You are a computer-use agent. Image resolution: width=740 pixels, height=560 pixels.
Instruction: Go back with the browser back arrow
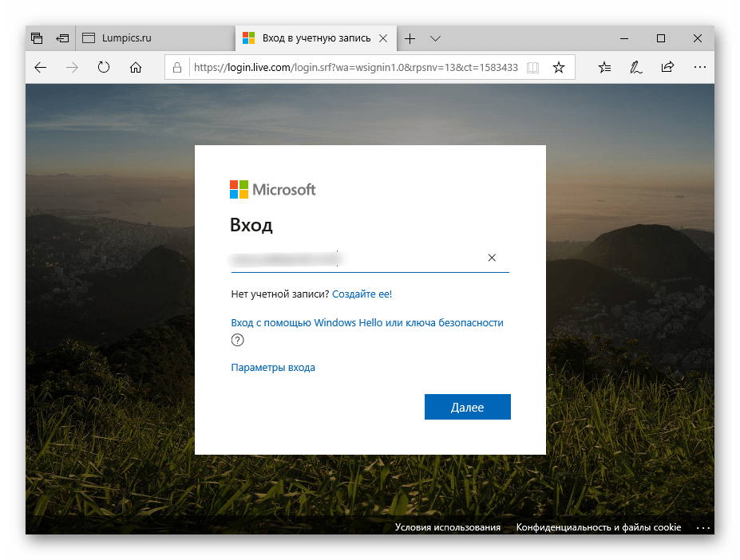click(x=41, y=68)
